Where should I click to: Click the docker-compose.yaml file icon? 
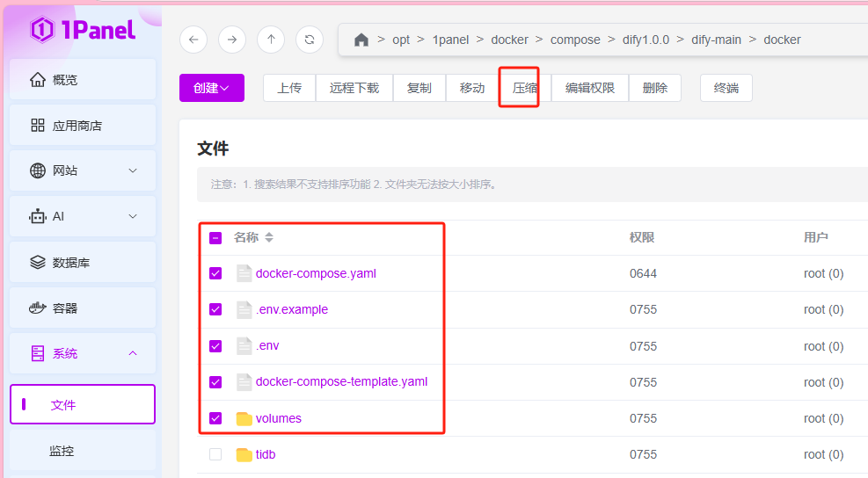(244, 273)
